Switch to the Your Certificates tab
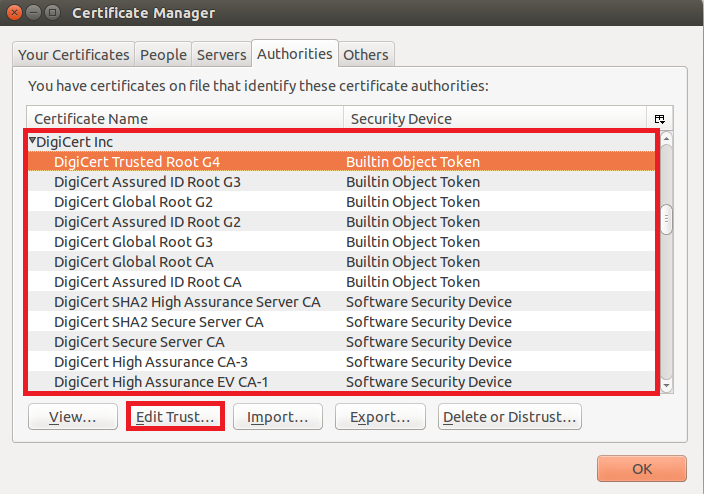704x494 pixels. (x=74, y=55)
